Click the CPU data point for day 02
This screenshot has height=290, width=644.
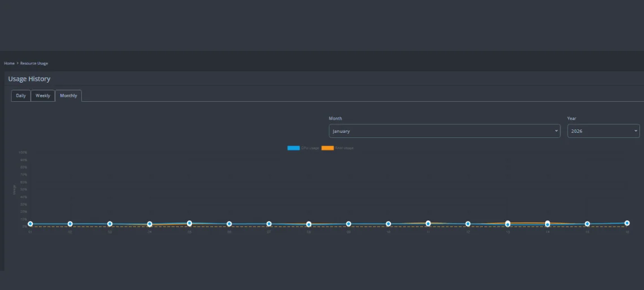tap(70, 224)
